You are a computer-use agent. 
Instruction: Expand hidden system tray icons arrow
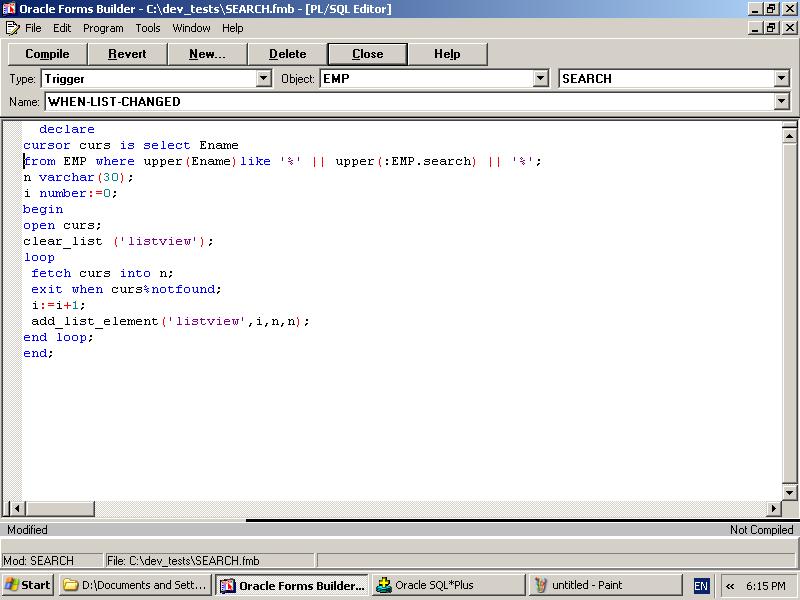(x=730, y=586)
